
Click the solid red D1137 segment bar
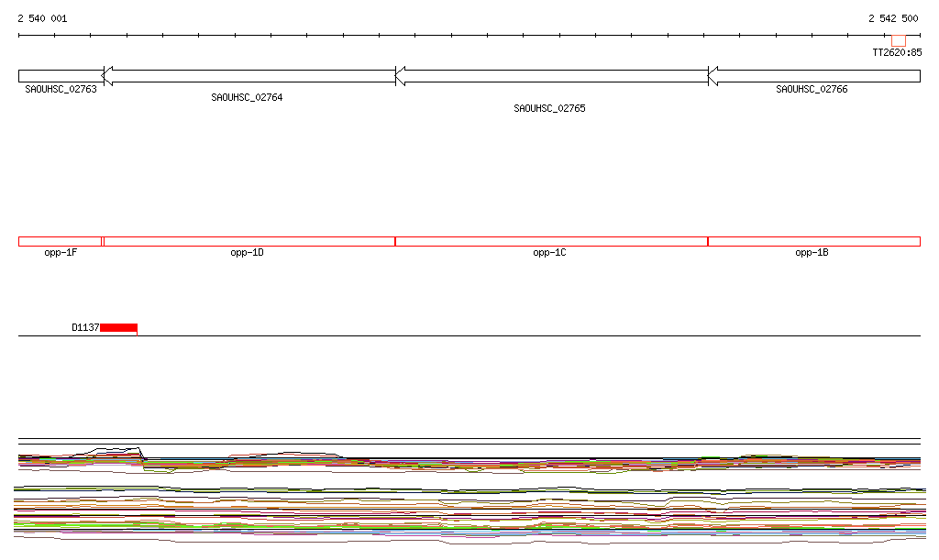click(x=118, y=328)
